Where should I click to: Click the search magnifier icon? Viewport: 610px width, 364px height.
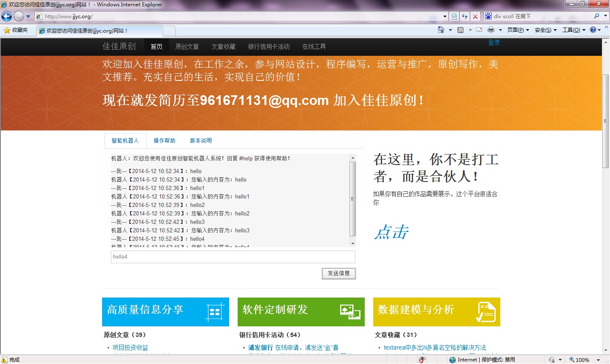597,16
